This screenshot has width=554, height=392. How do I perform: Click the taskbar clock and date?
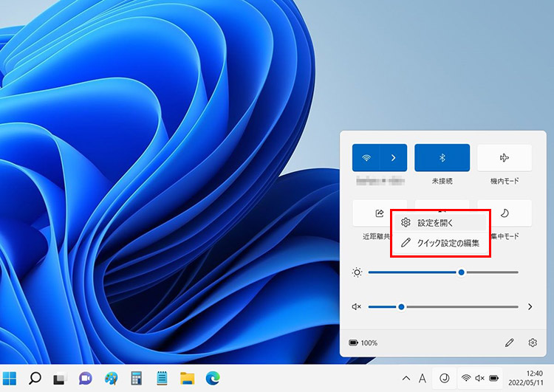[527, 378]
